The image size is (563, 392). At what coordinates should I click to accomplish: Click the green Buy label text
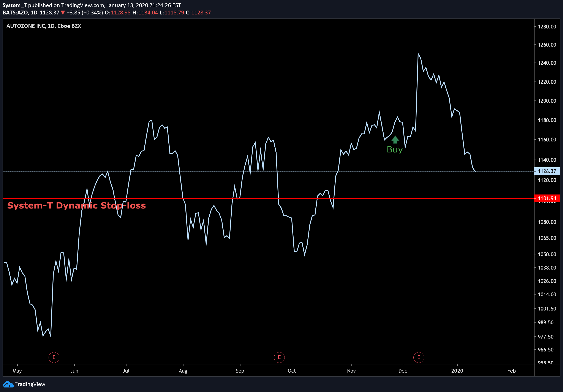(395, 149)
